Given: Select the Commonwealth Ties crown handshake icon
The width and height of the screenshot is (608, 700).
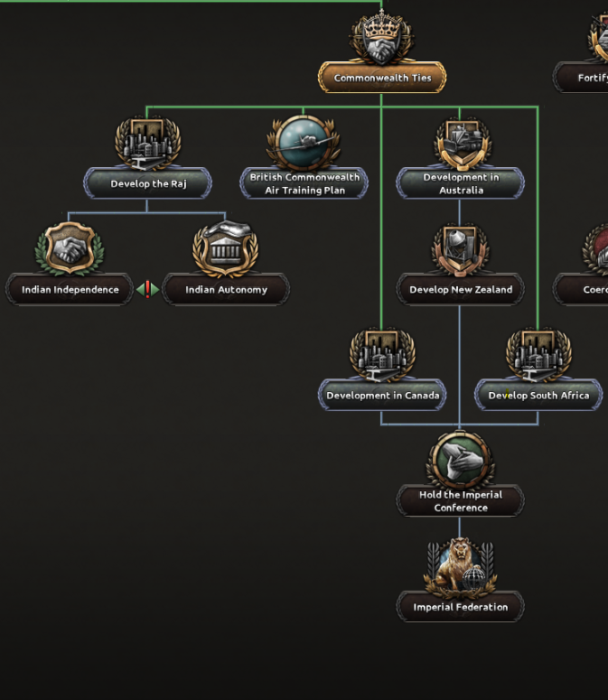Looking at the screenshot, I should (x=381, y=38).
